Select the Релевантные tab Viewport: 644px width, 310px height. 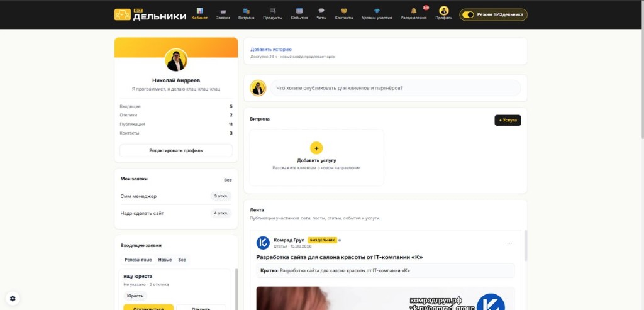(138, 260)
